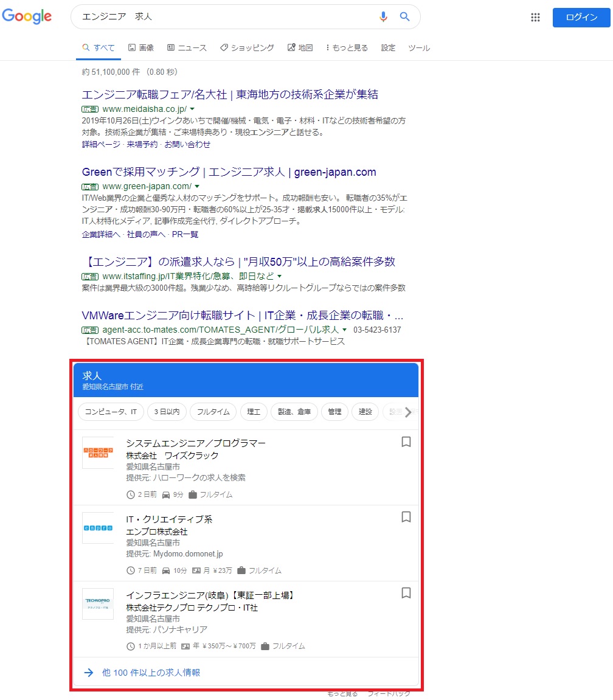The width and height of the screenshot is (613, 700).
Task: Select the 製造、倉庫 filter chip
Action: 294,412
